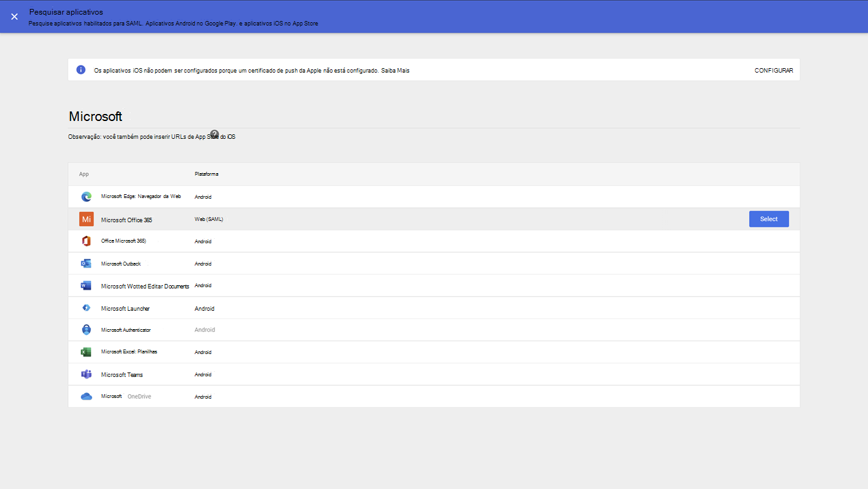Choose Office Microsoft 365) app name
The width and height of the screenshot is (868, 489).
click(123, 241)
